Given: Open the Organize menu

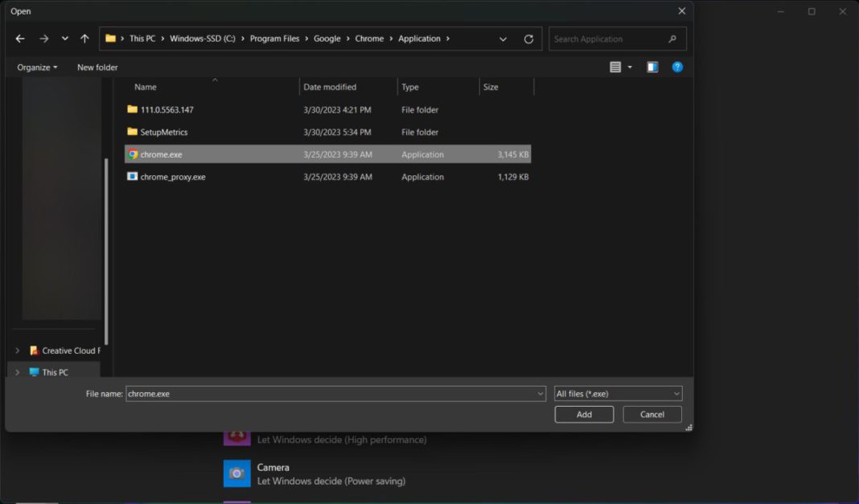Looking at the screenshot, I should [37, 68].
